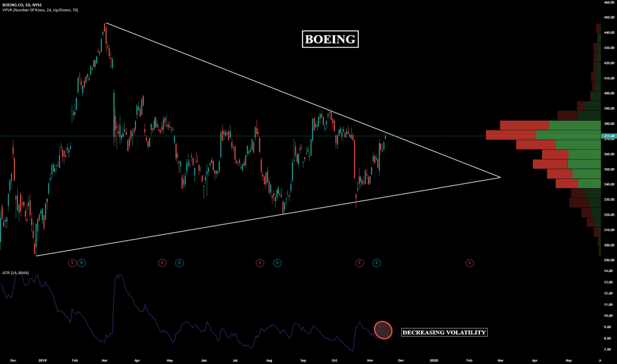The image size is (617, 364).
Task: Select the dividend D marker in August
Action: [x=277, y=263]
